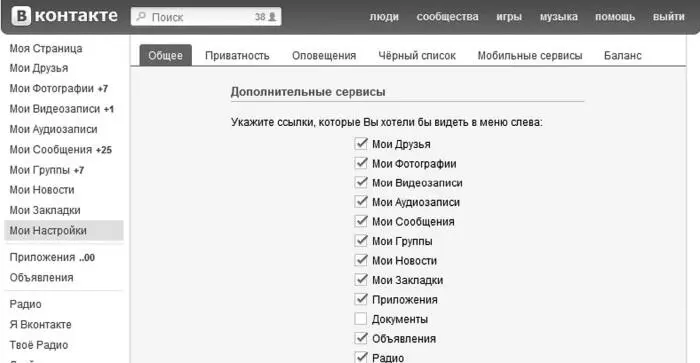Uncheck the Мои Друзья checkbox
700x363 pixels.
[361, 144]
